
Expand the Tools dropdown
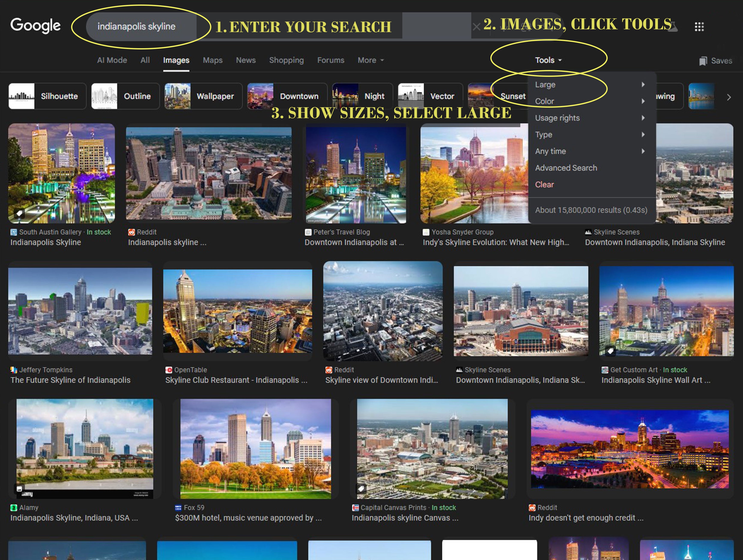548,60
